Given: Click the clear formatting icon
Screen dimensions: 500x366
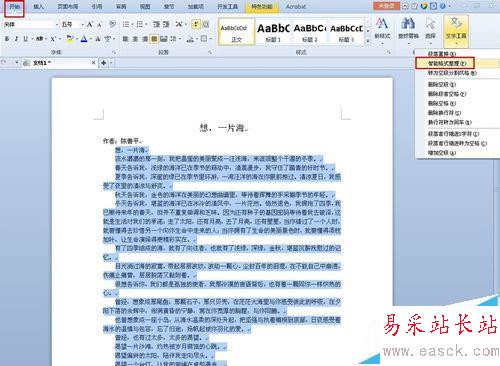Looking at the screenshot, I should coord(113,24).
